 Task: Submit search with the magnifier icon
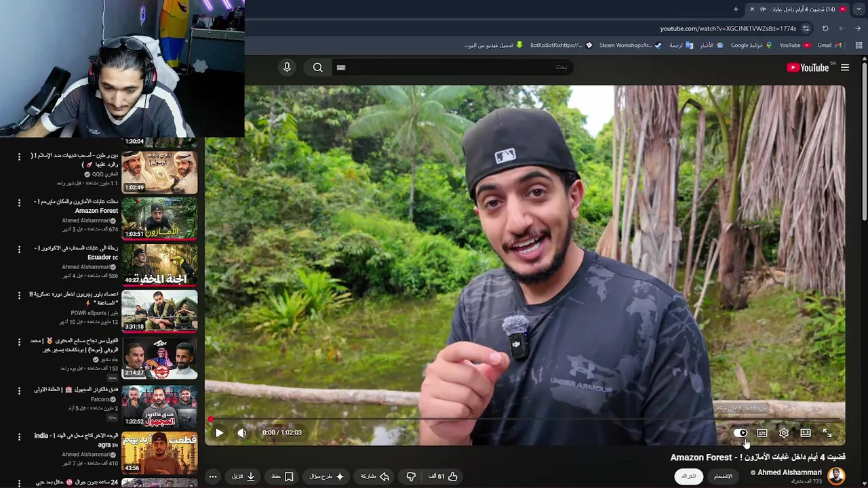coord(317,67)
